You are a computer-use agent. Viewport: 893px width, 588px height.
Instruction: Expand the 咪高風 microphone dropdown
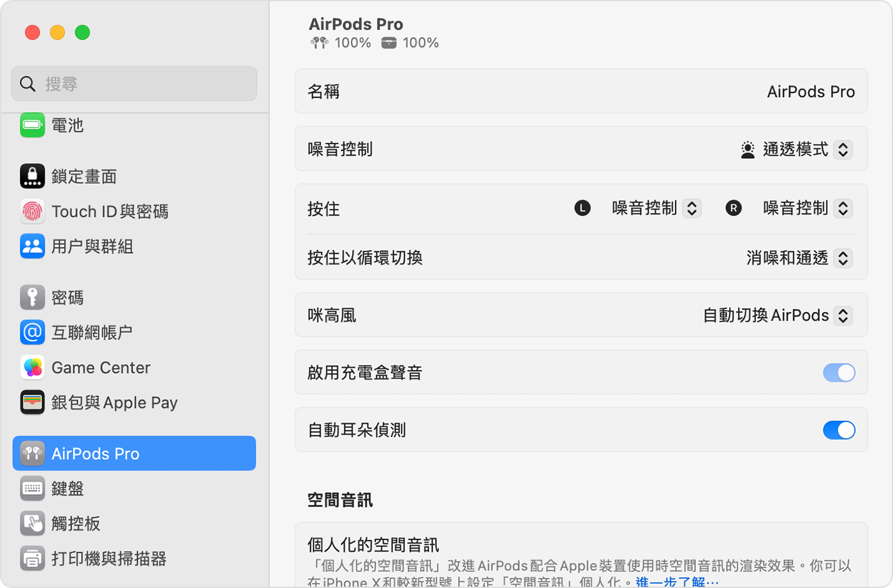point(843,315)
